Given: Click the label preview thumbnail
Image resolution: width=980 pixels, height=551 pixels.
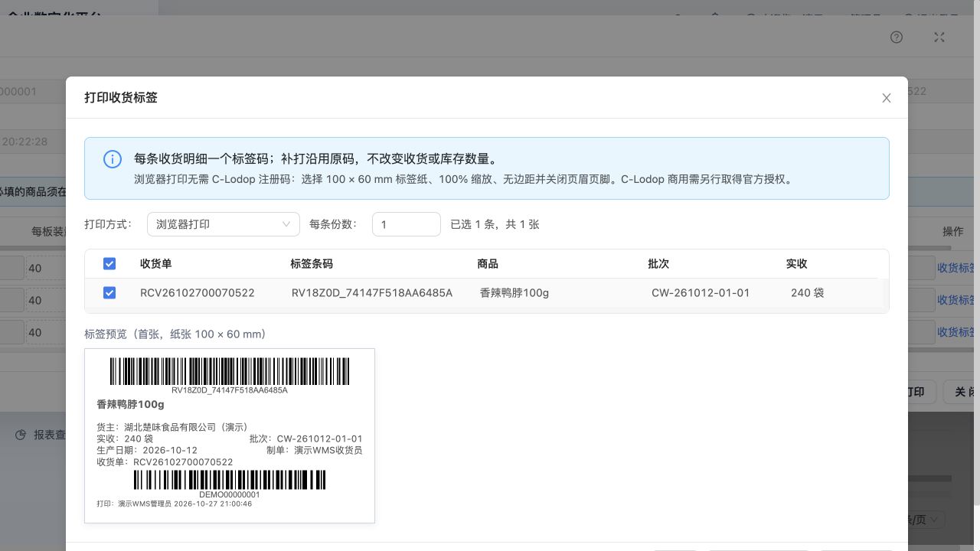Looking at the screenshot, I should [230, 436].
